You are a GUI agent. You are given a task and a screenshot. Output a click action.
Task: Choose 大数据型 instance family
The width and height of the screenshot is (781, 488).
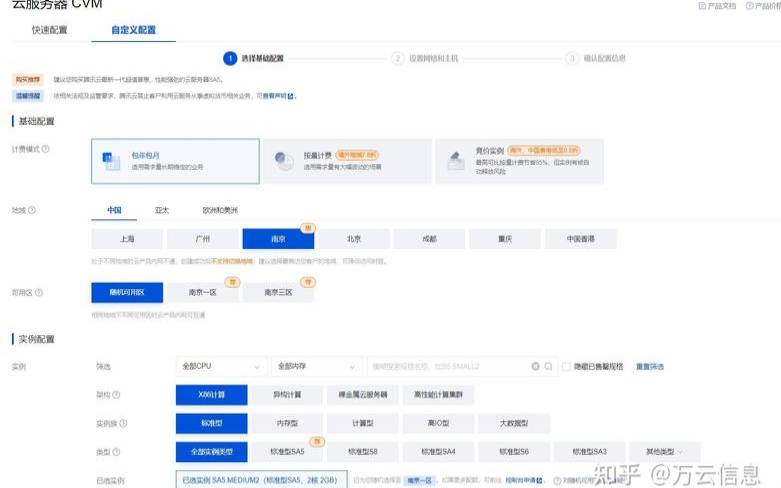point(514,423)
